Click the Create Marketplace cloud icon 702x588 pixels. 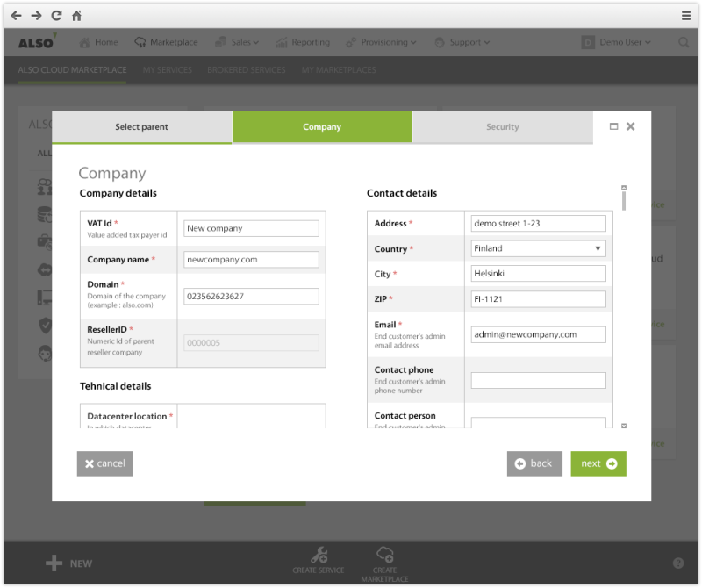coord(384,555)
